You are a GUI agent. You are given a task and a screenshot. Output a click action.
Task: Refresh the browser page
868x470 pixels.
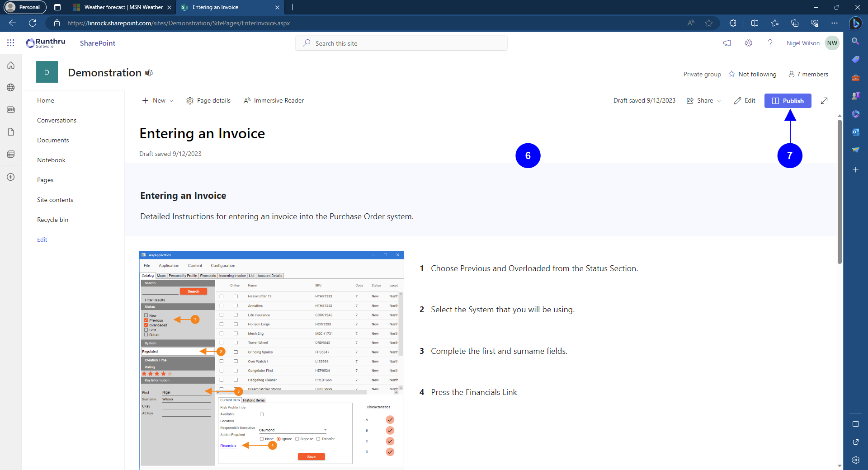[x=33, y=23]
